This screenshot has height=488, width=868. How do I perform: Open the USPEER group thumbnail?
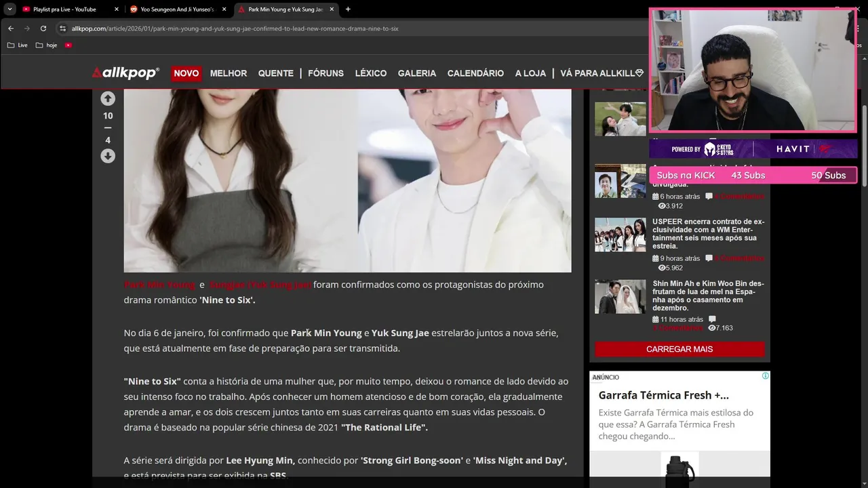(x=620, y=235)
